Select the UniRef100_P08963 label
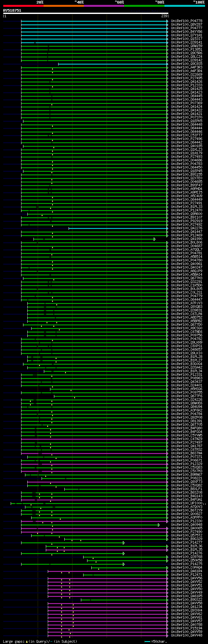The height and width of the screenshot is (644, 208). pos(187,378)
